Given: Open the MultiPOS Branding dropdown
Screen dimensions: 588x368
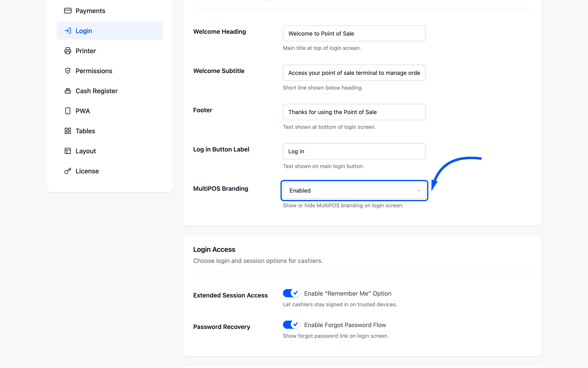Looking at the screenshot, I should (354, 191).
